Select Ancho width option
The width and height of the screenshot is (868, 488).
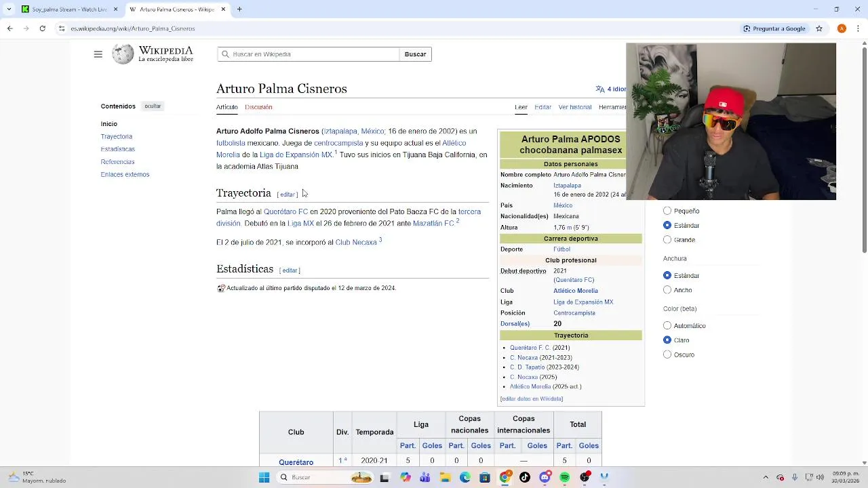click(667, 290)
